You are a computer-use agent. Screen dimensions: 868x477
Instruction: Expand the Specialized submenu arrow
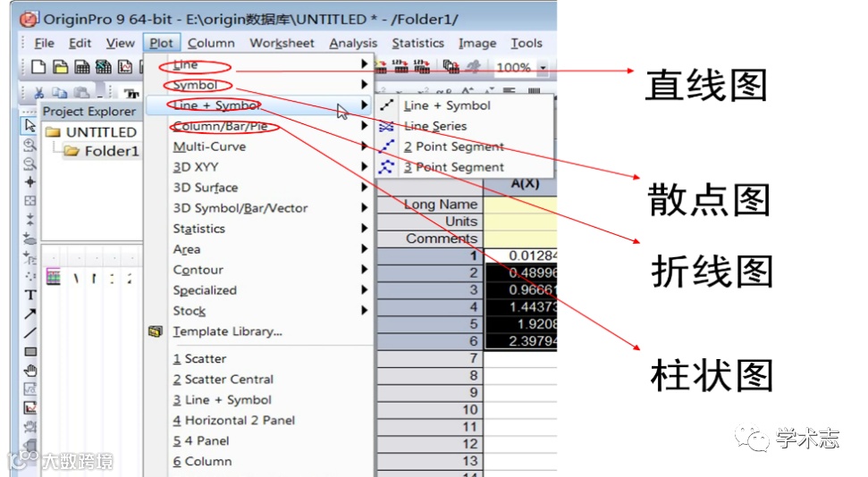point(364,290)
